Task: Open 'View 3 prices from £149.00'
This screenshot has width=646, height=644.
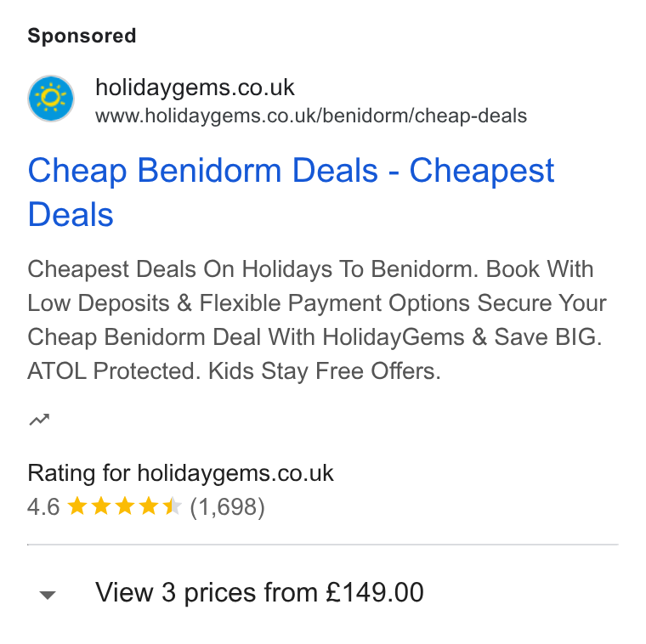Action: [x=259, y=592]
